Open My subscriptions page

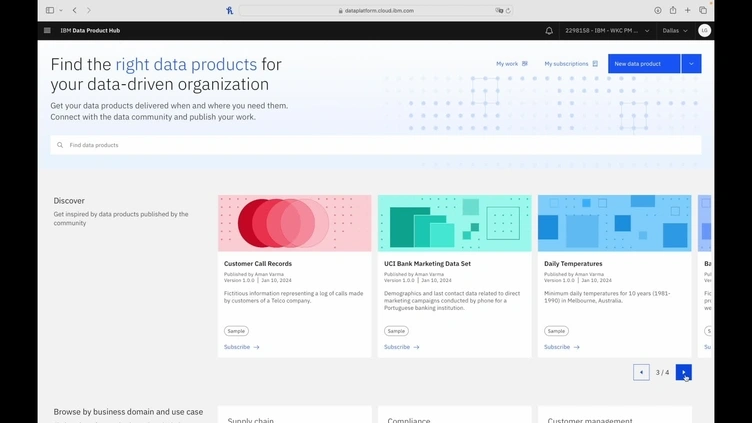tap(570, 63)
